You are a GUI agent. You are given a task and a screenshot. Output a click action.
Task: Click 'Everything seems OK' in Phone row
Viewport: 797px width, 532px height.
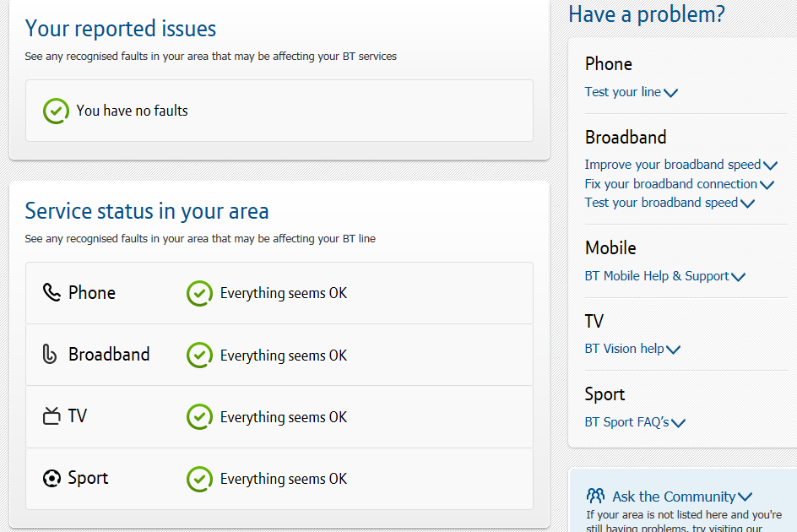pos(284,294)
